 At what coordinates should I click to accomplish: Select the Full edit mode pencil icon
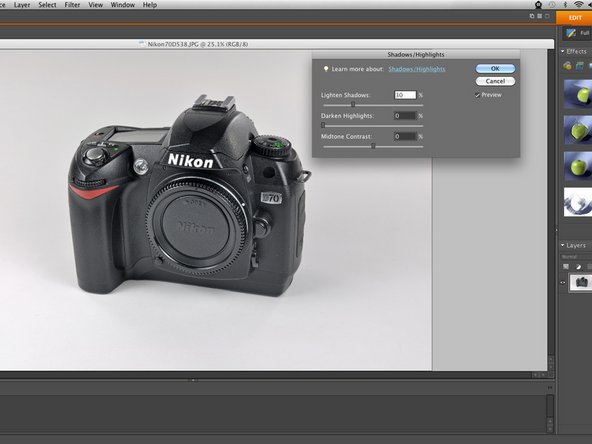pyautogui.click(x=571, y=33)
